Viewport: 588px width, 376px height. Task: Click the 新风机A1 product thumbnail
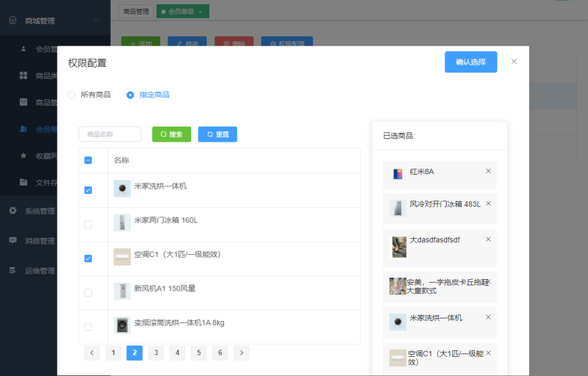coord(122,291)
